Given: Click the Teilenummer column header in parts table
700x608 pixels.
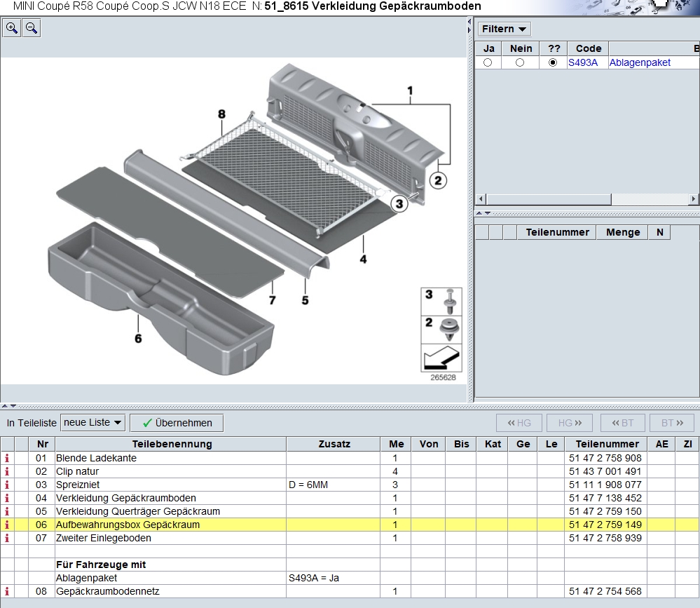Looking at the screenshot, I should pyautogui.click(x=607, y=444).
